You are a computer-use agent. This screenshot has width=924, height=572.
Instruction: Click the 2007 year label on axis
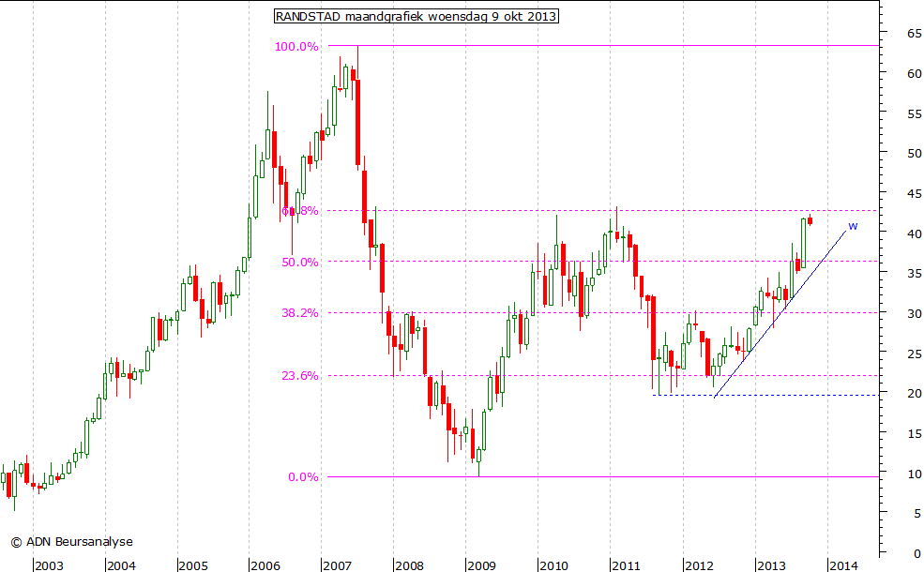point(338,566)
